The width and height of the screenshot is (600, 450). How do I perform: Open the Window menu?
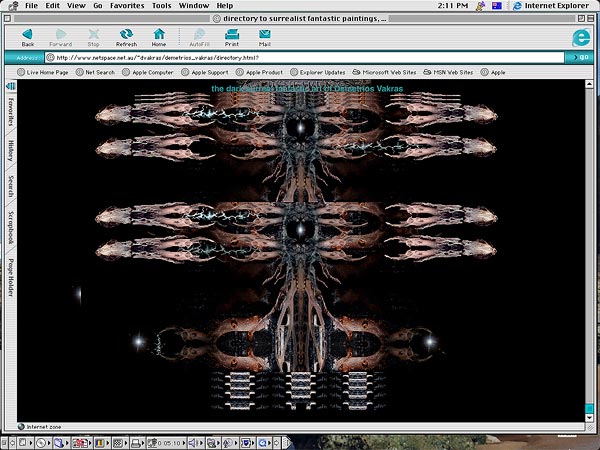[194, 6]
